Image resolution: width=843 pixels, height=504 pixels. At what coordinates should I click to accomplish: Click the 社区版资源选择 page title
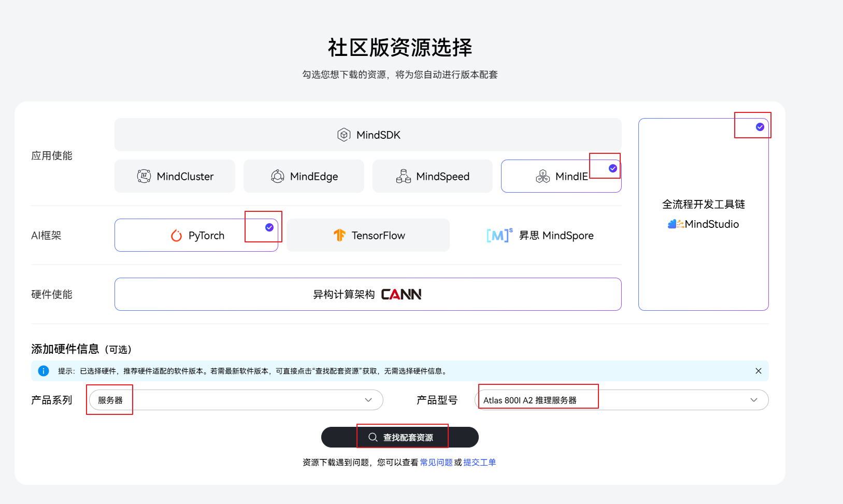tap(400, 48)
